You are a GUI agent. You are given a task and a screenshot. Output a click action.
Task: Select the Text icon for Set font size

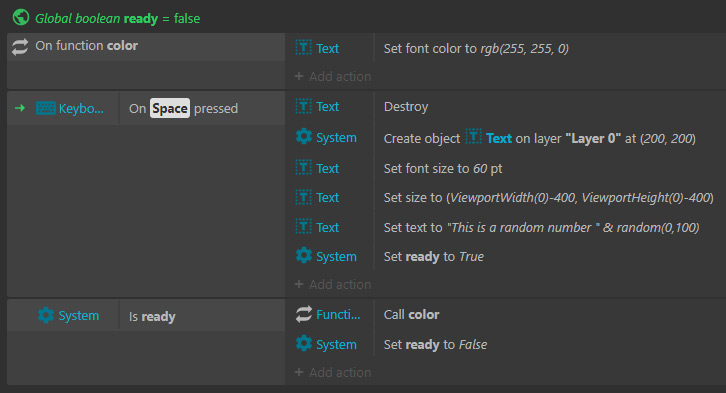tap(304, 168)
